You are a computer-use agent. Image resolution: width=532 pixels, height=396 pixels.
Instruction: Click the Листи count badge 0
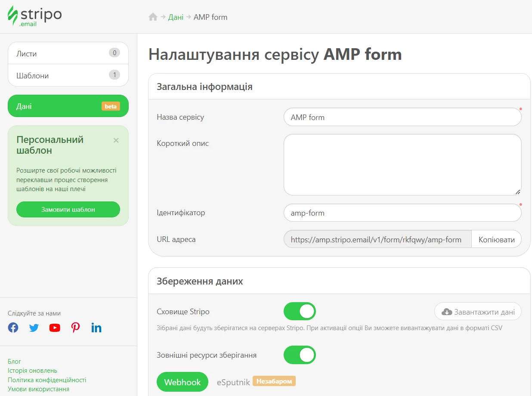pos(114,53)
